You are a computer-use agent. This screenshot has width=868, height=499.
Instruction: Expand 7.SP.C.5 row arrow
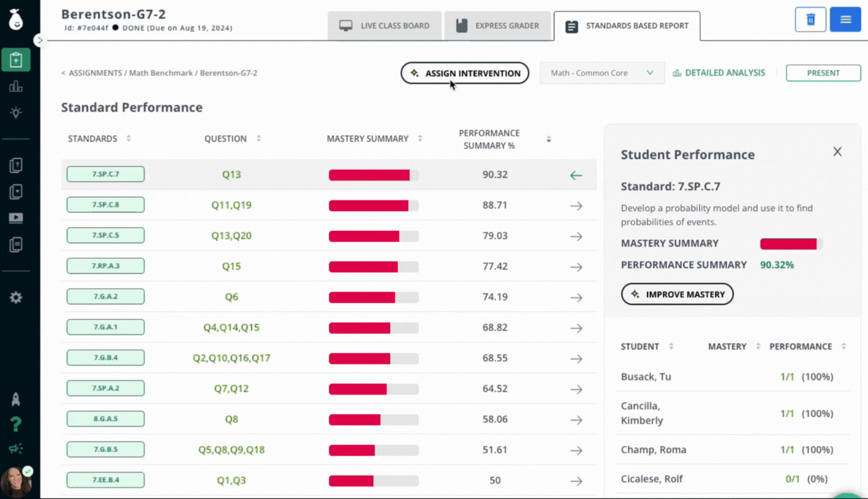[576, 236]
